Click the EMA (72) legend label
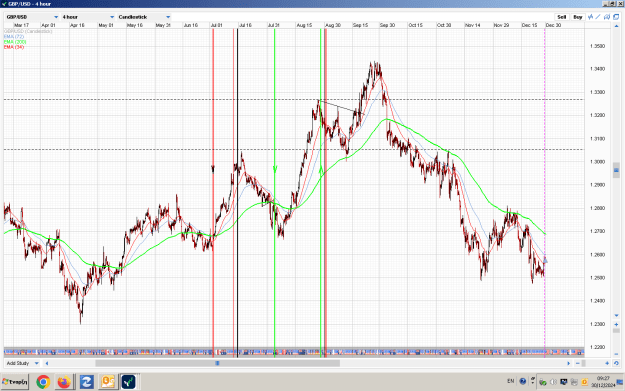Viewport: 625px width, 391px height. pos(14,37)
